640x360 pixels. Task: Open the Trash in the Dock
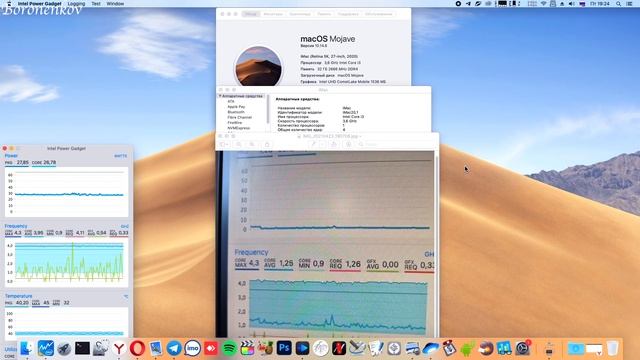(613, 348)
